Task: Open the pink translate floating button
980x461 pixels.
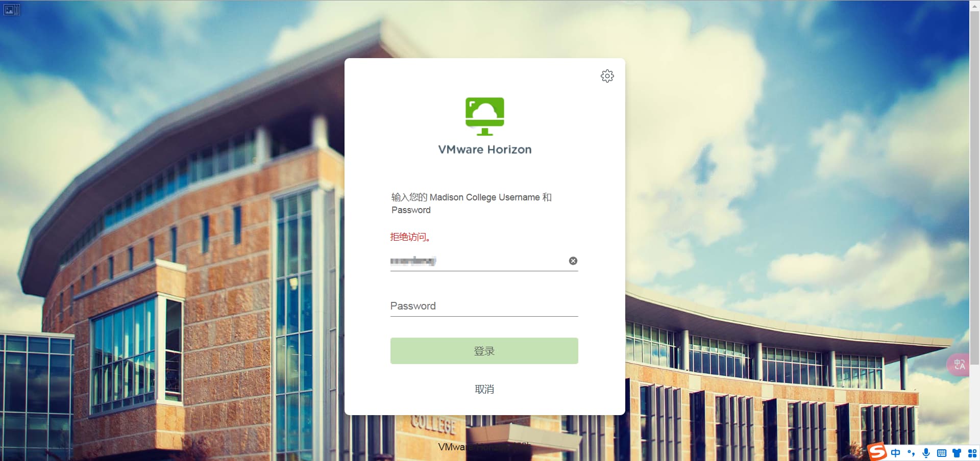Action: pos(959,365)
